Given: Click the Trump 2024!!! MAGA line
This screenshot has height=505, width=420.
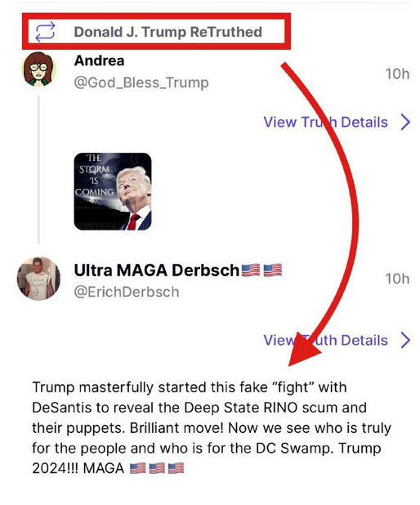Looking at the screenshot, I should click(x=108, y=468).
